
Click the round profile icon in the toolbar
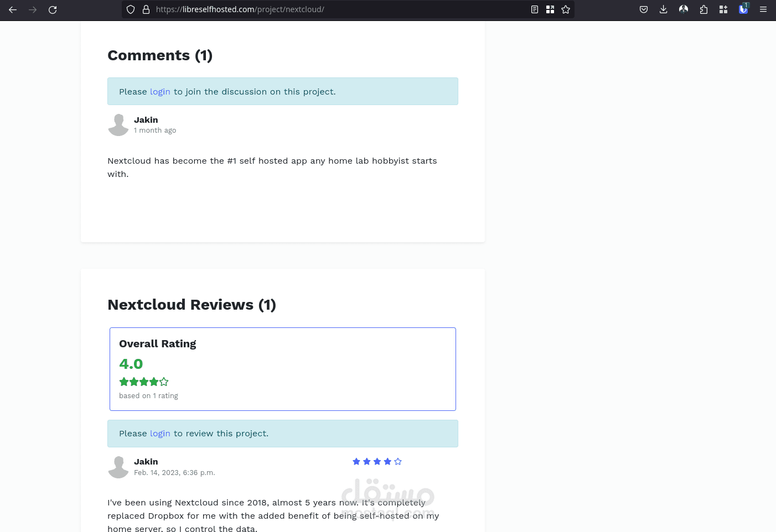pyautogui.click(x=684, y=9)
